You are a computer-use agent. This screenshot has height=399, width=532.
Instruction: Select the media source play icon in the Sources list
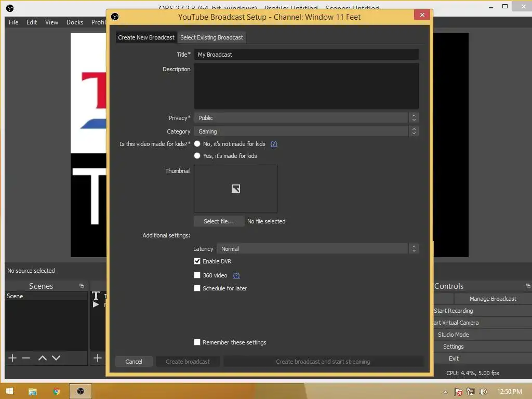click(96, 304)
